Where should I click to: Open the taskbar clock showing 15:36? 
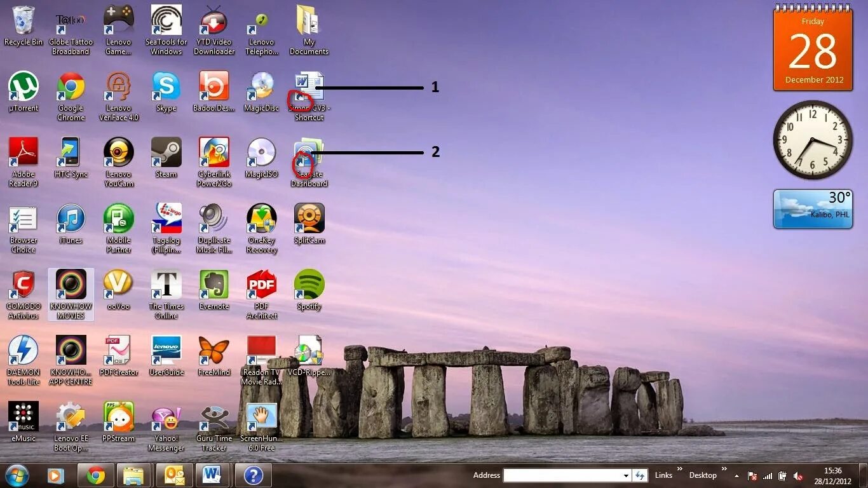[x=833, y=476]
